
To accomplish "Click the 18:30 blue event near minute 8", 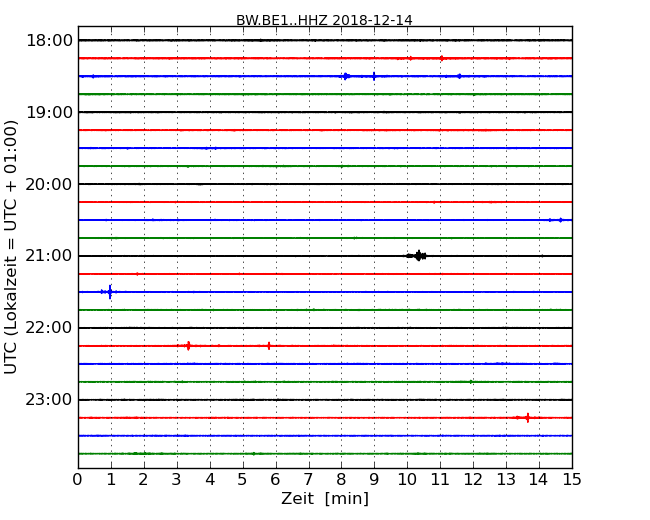I will point(345,76).
